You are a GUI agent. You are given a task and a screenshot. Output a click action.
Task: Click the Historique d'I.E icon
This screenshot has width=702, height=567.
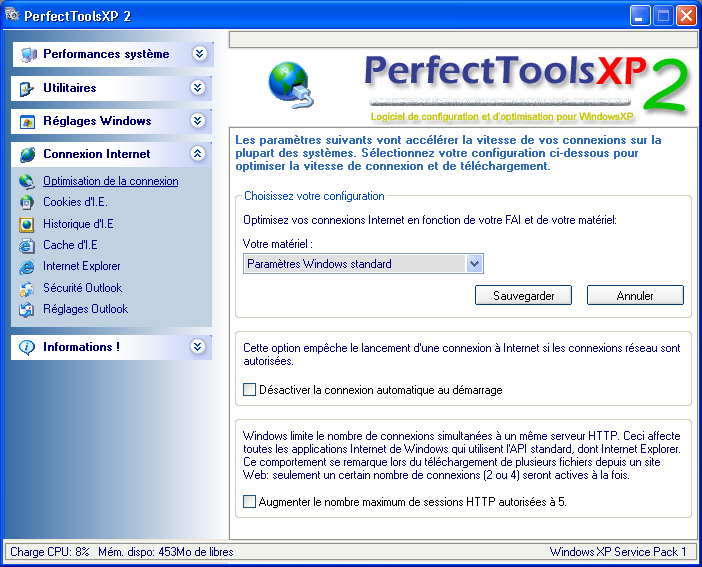pos(26,224)
